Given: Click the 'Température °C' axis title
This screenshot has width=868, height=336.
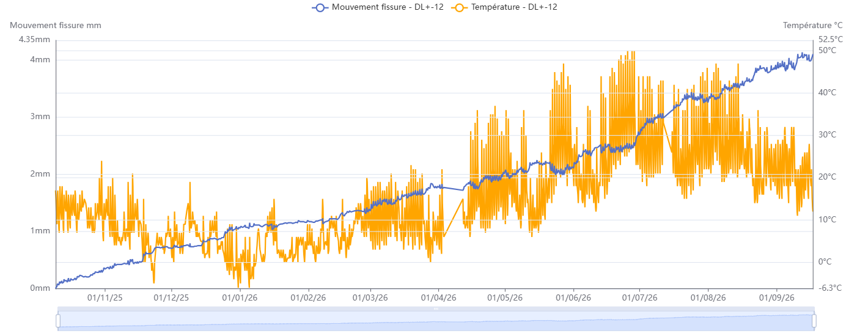Looking at the screenshot, I should click(813, 25).
